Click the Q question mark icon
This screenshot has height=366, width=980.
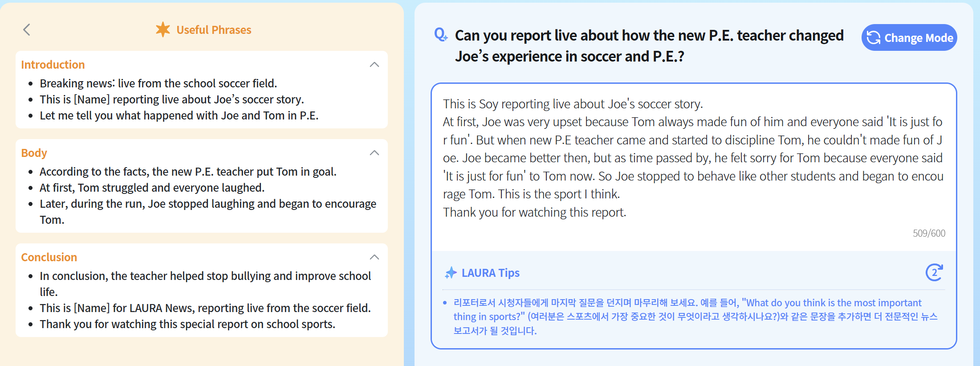(440, 35)
